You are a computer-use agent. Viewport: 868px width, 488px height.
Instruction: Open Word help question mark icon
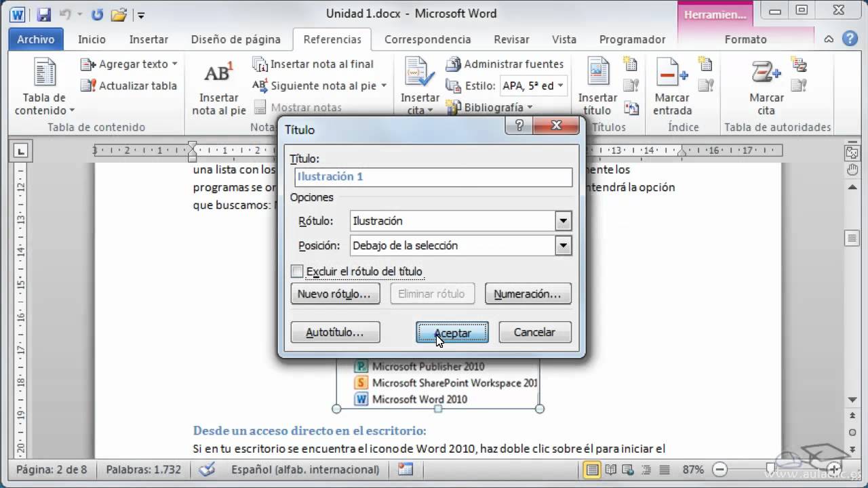point(849,39)
